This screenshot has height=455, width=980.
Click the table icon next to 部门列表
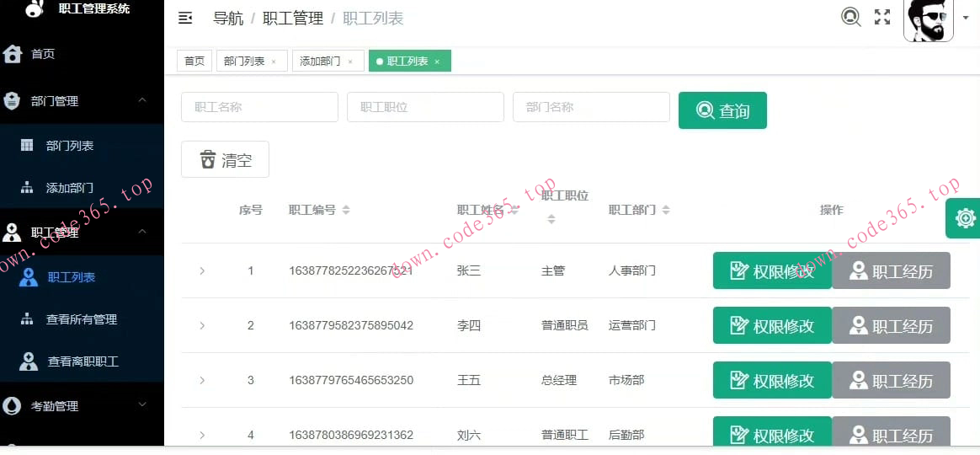pos(27,145)
